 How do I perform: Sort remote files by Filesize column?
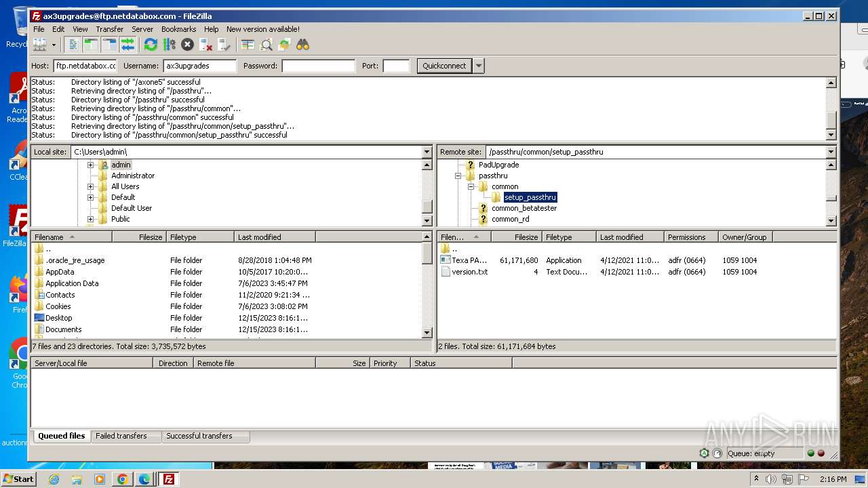tap(517, 237)
